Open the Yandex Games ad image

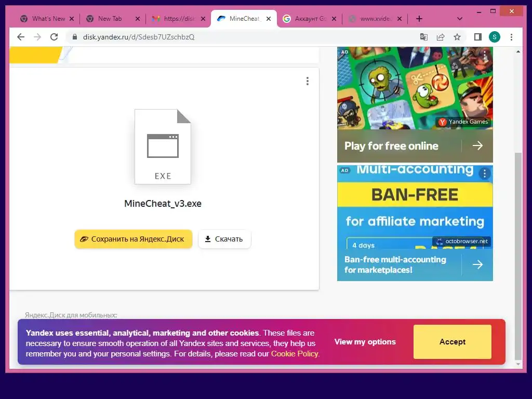(415, 88)
